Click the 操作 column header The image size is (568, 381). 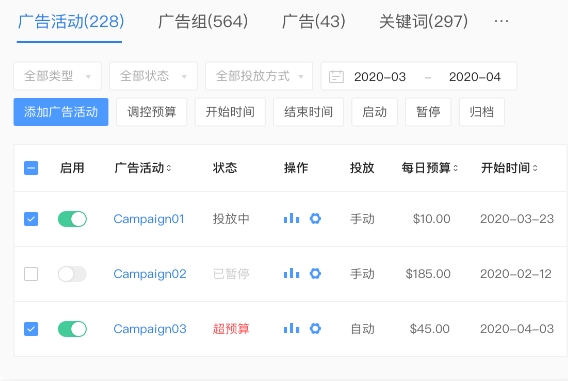pos(296,168)
